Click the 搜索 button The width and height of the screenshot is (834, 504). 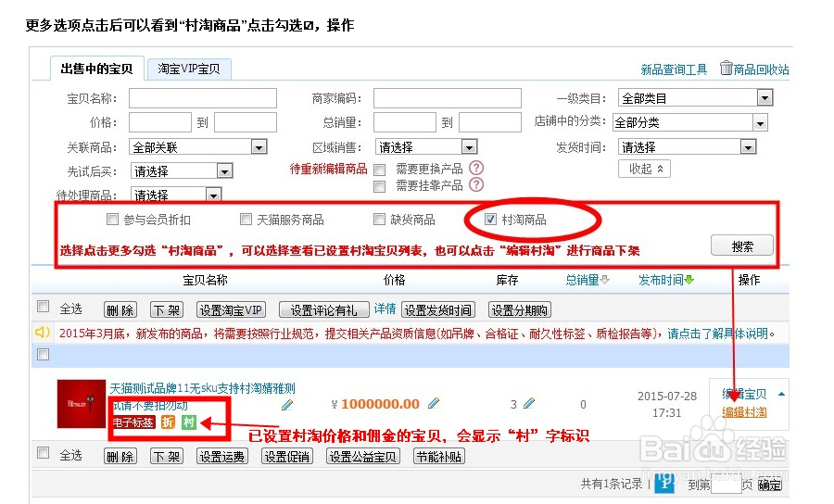click(x=742, y=246)
